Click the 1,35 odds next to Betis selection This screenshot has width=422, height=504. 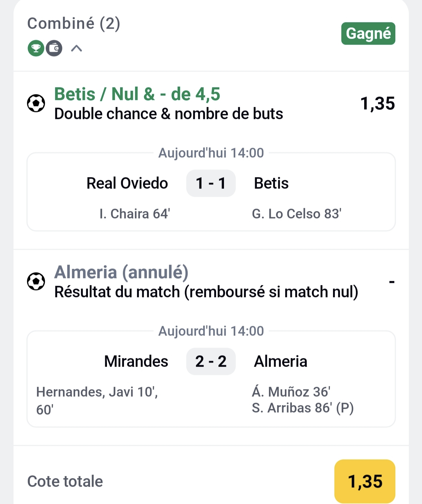coord(377,103)
